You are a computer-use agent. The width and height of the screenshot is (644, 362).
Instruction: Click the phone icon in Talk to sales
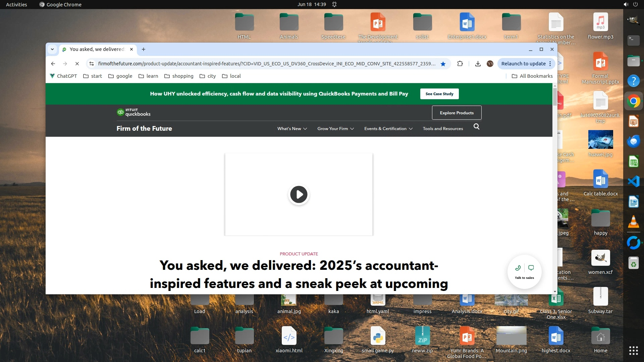[x=518, y=268]
